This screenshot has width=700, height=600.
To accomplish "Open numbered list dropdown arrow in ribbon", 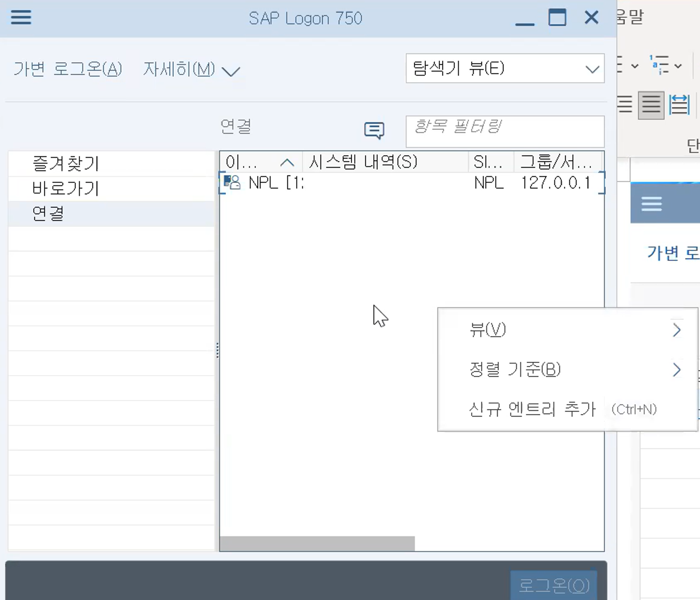I will pyautogui.click(x=678, y=65).
